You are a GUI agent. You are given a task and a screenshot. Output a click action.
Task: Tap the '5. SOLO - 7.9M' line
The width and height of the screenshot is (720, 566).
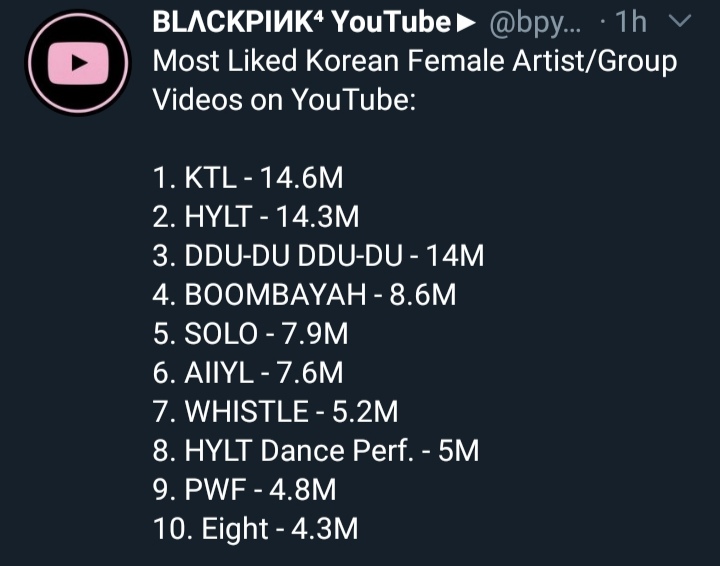point(251,334)
